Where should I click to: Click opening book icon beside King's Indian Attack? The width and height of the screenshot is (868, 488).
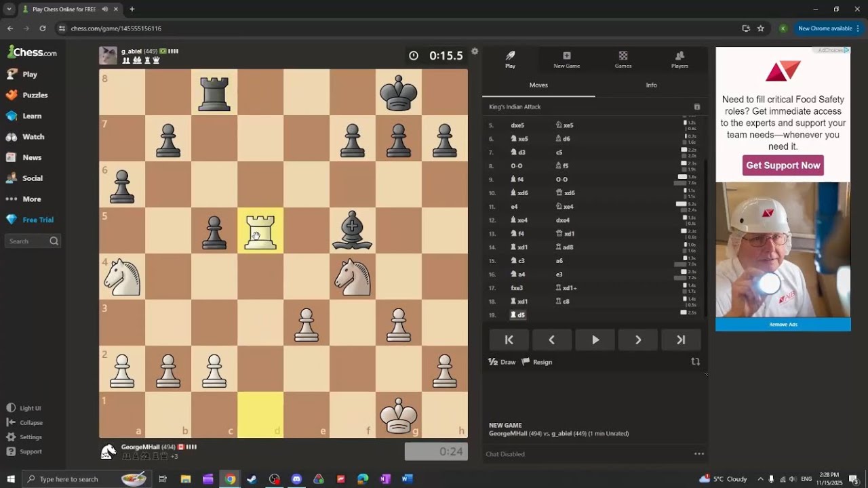tap(696, 107)
